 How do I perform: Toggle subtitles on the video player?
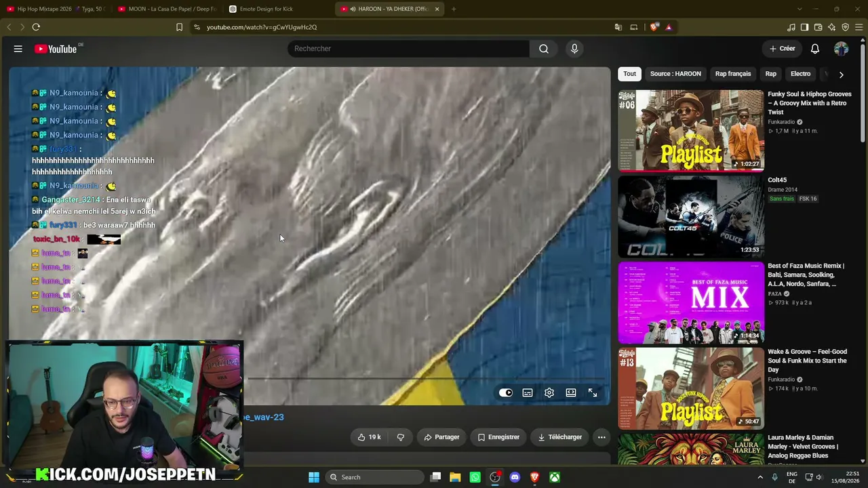point(528,393)
